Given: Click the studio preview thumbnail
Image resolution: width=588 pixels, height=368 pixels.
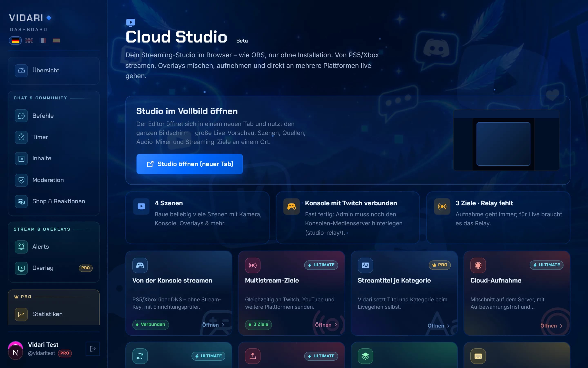Looking at the screenshot, I should (x=506, y=140).
